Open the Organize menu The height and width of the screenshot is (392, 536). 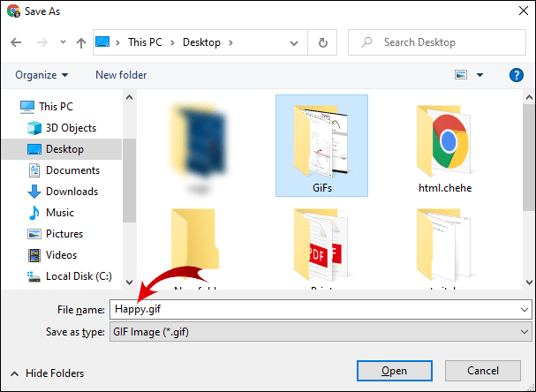[42, 75]
